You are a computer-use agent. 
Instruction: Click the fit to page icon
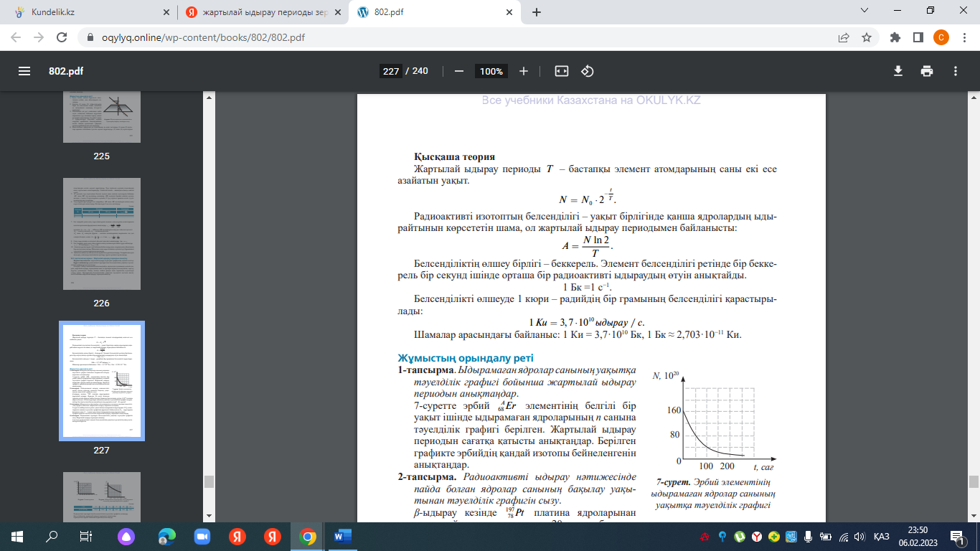[562, 71]
